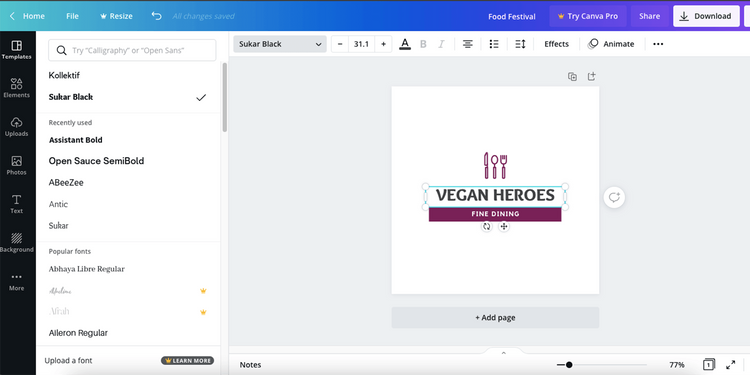Click the bulleted list icon

pyautogui.click(x=494, y=44)
